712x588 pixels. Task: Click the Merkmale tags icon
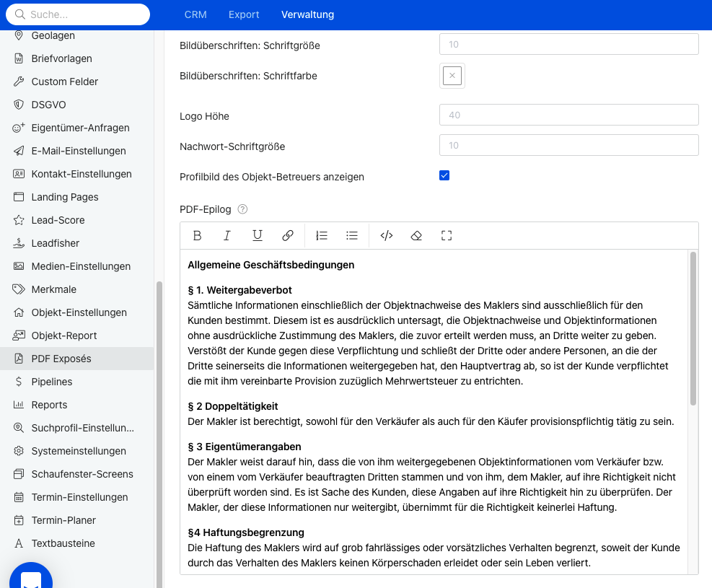(x=19, y=290)
